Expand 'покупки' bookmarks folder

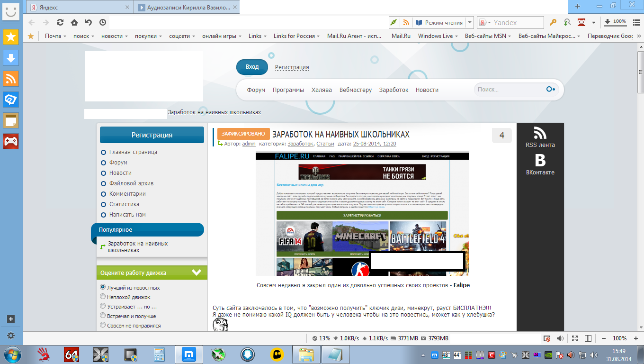click(x=148, y=36)
